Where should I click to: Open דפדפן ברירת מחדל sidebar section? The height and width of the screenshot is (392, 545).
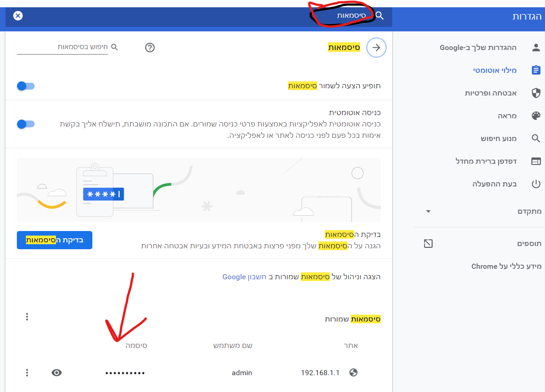[486, 161]
